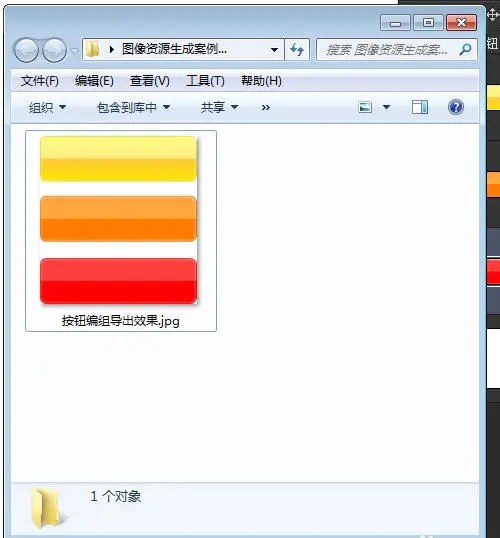
Task: Open the 文件(F) menu
Action: pyautogui.click(x=40, y=81)
